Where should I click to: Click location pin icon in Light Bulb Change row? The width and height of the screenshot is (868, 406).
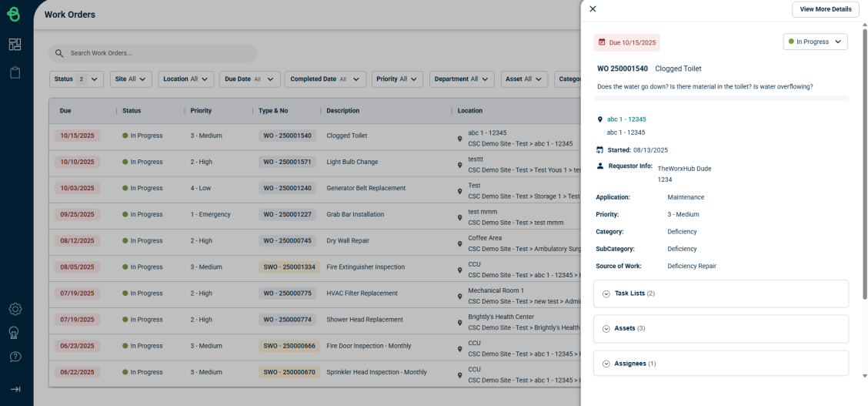[x=459, y=165]
